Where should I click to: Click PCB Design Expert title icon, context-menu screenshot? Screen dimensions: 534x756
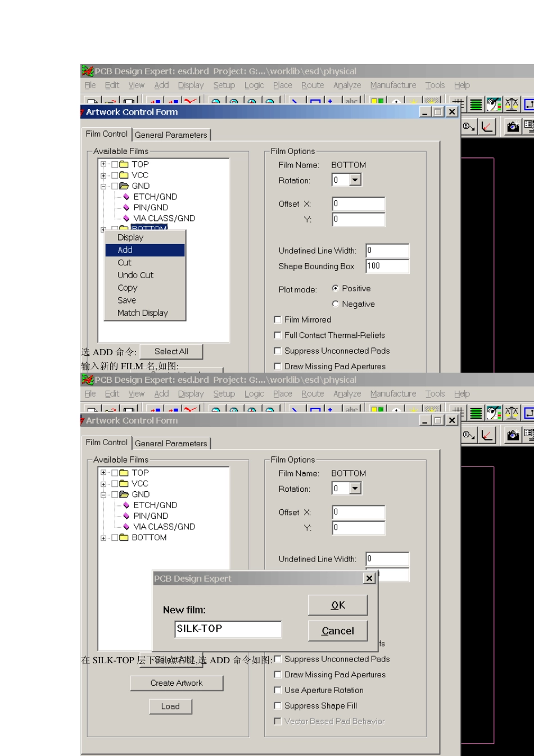(87, 71)
